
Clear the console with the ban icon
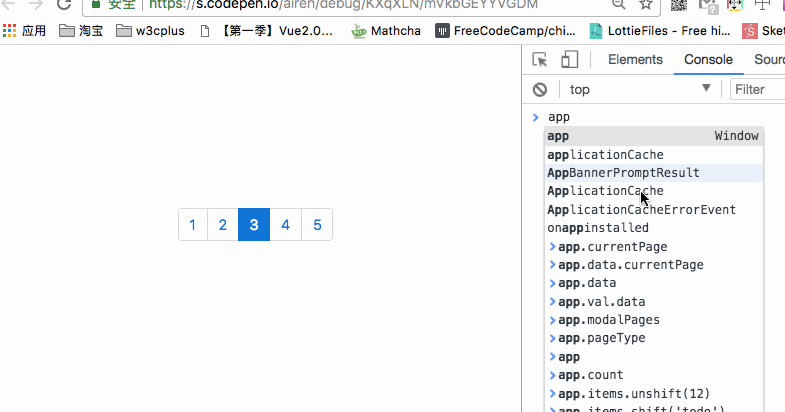coord(540,90)
